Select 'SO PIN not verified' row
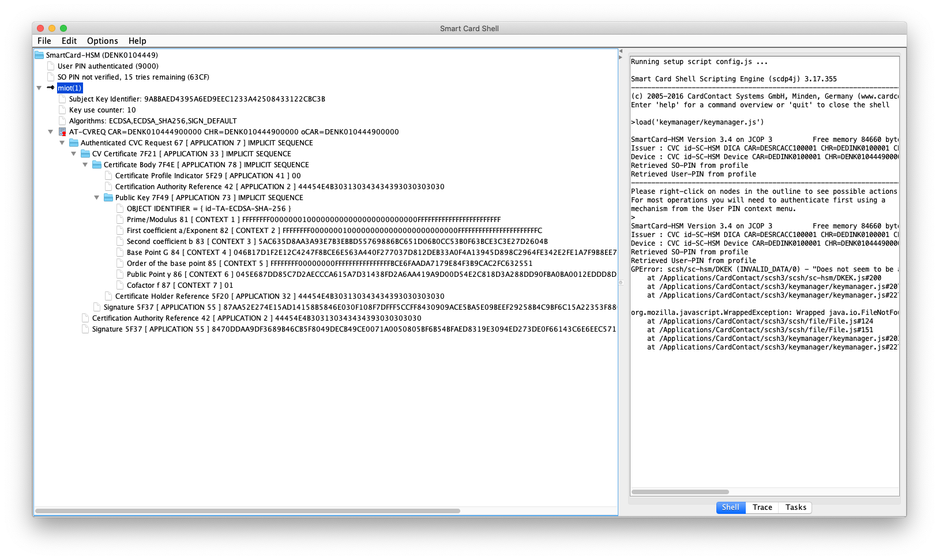The image size is (939, 560). (133, 77)
